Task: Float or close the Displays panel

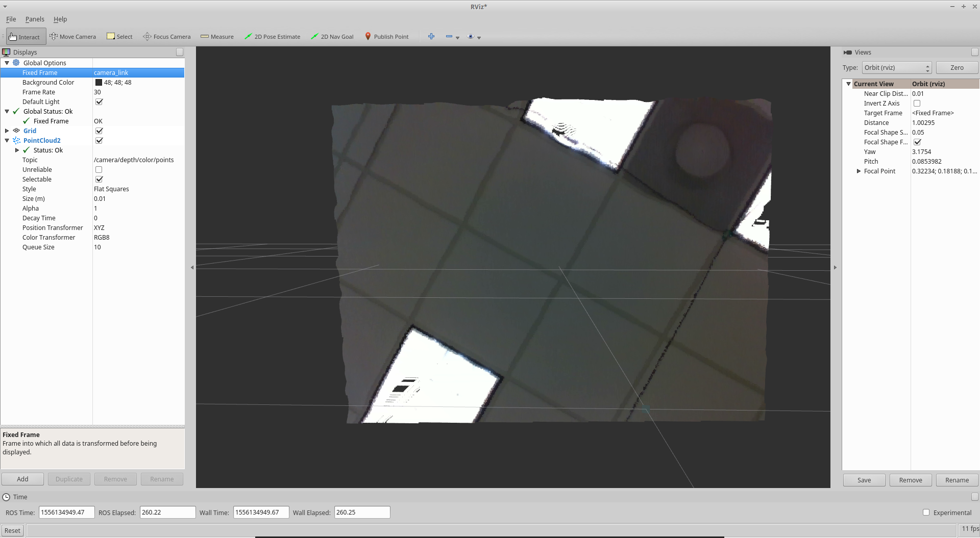Action: pos(180,52)
